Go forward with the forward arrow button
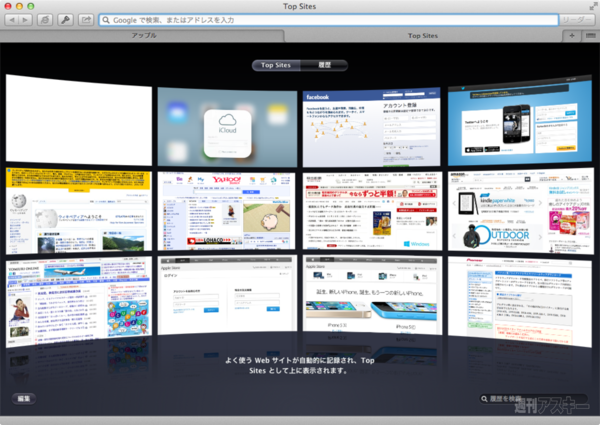This screenshot has width=600, height=425. click(26, 20)
